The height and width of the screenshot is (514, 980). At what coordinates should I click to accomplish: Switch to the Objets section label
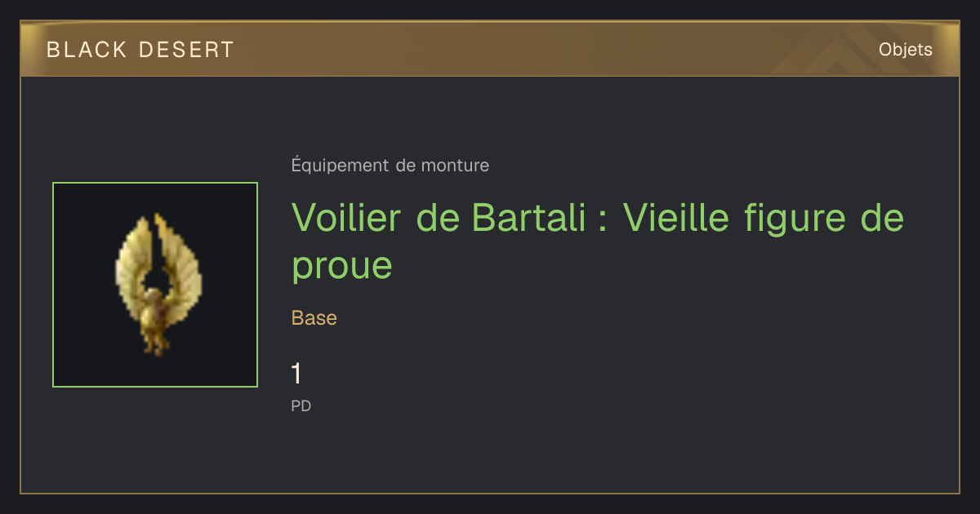tap(905, 50)
